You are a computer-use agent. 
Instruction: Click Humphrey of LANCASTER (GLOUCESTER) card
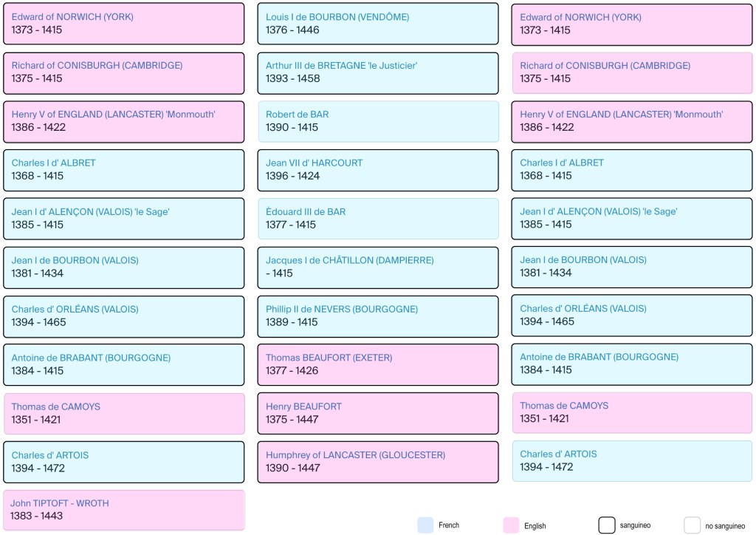coord(378,462)
